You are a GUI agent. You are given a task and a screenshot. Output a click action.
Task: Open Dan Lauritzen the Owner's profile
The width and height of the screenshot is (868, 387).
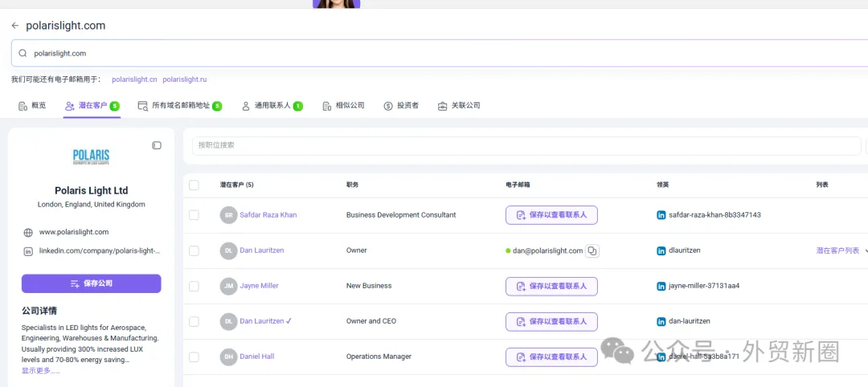pyautogui.click(x=262, y=251)
